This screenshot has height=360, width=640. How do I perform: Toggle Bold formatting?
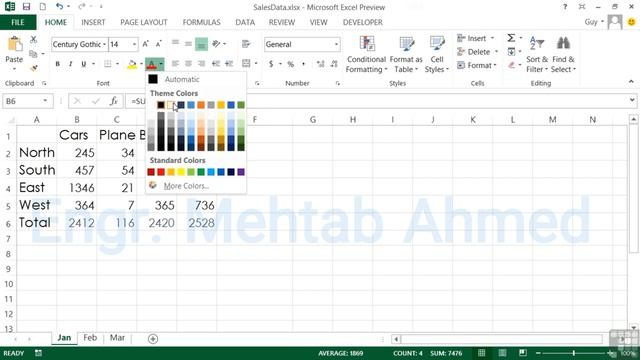pyautogui.click(x=58, y=64)
